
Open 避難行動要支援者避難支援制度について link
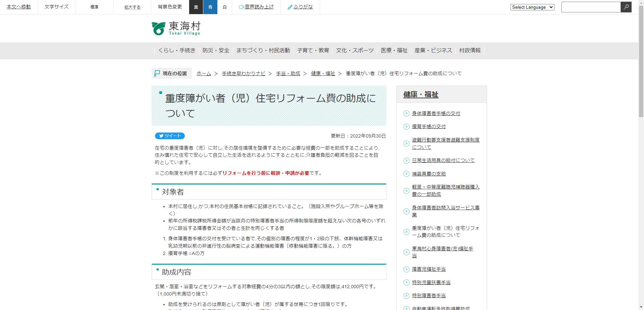point(446,144)
